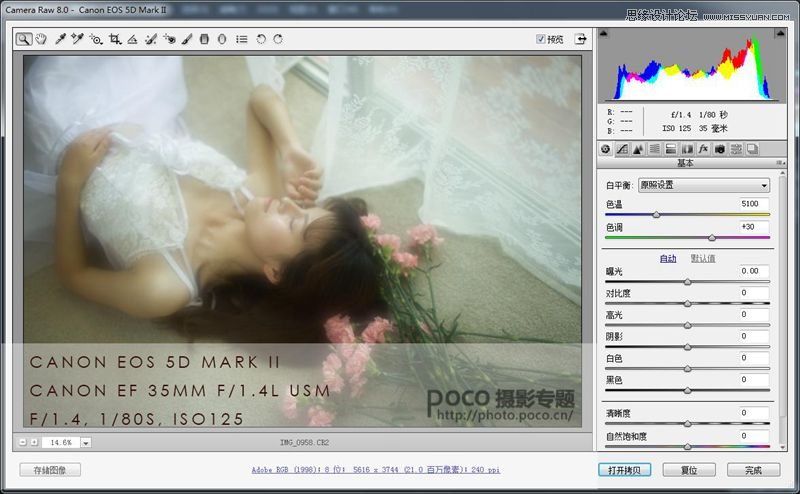Image resolution: width=800 pixels, height=494 pixels.
Task: Click the 黑色 blacks slider handle
Action: point(687,390)
